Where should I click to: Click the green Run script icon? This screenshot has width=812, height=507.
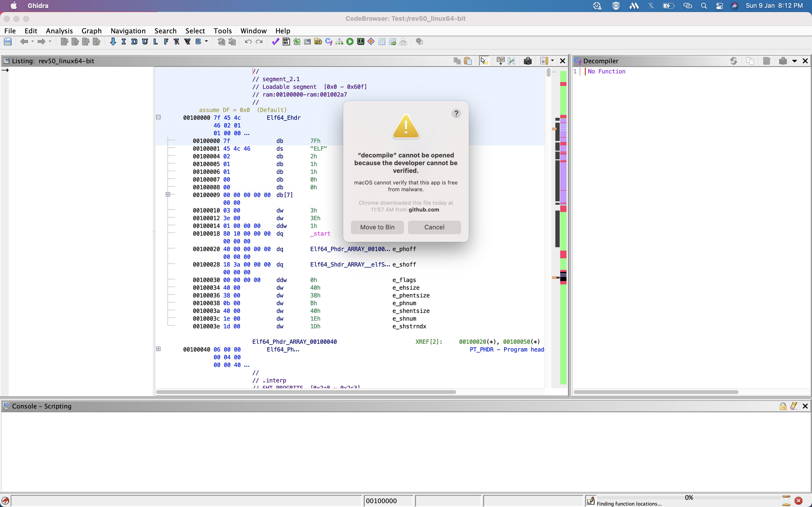point(350,42)
